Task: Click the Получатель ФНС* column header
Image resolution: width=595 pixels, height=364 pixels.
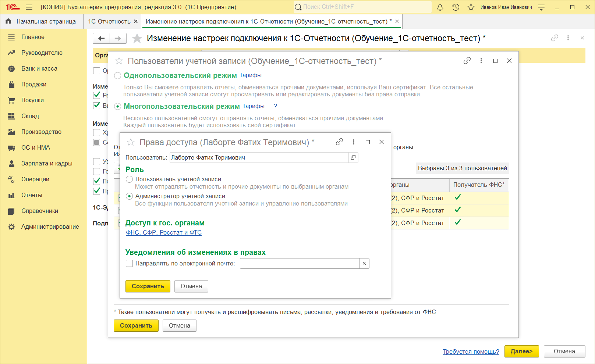Action: (479, 185)
